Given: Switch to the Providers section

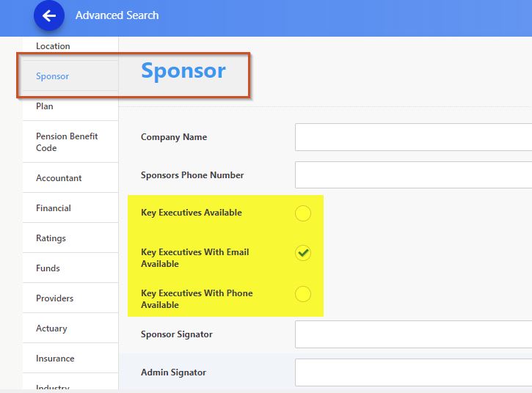Looking at the screenshot, I should coord(55,298).
